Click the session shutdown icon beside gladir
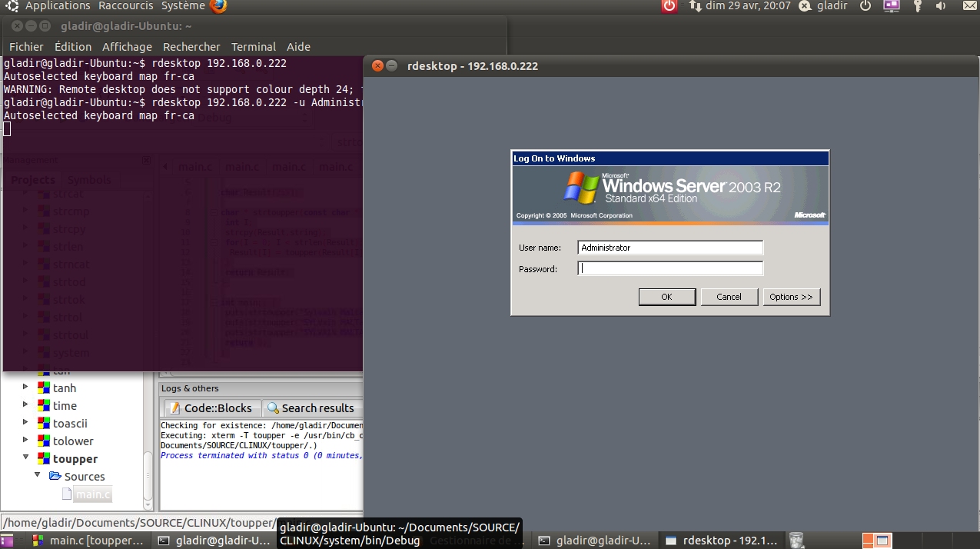Screen dimensions: 980x549 click(865, 6)
